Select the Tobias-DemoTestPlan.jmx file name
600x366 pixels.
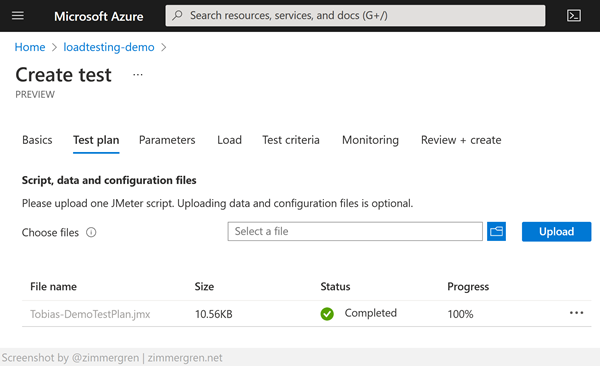tap(90, 314)
